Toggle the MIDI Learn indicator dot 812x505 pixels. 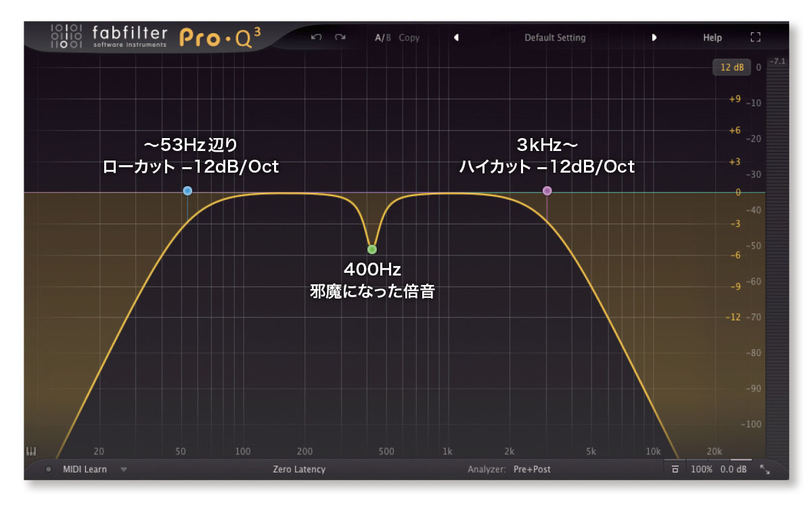[x=48, y=469]
